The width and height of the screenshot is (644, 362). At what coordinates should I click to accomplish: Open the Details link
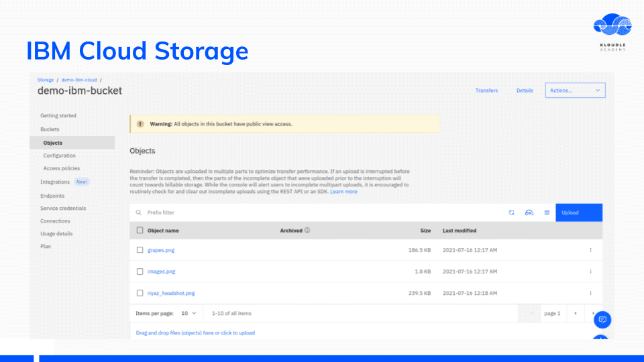tap(525, 90)
